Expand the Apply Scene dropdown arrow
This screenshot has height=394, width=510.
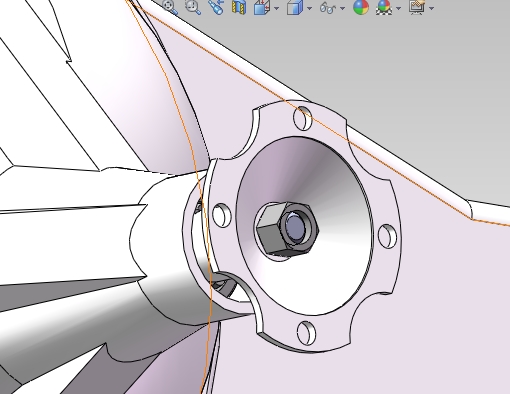pos(399,8)
